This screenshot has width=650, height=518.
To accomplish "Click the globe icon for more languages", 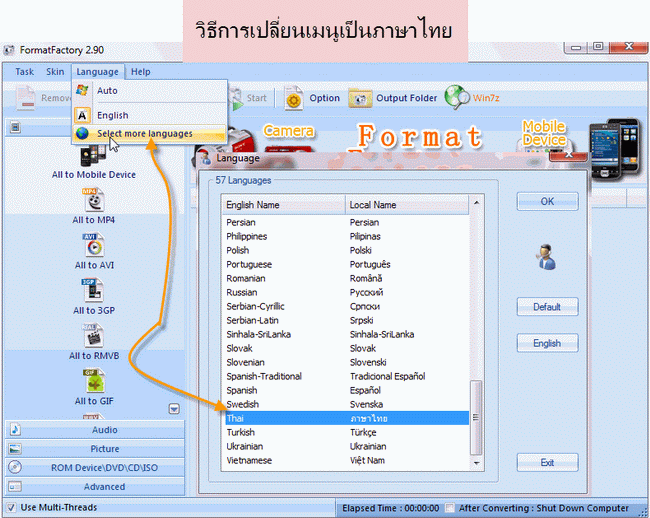I will [x=82, y=133].
